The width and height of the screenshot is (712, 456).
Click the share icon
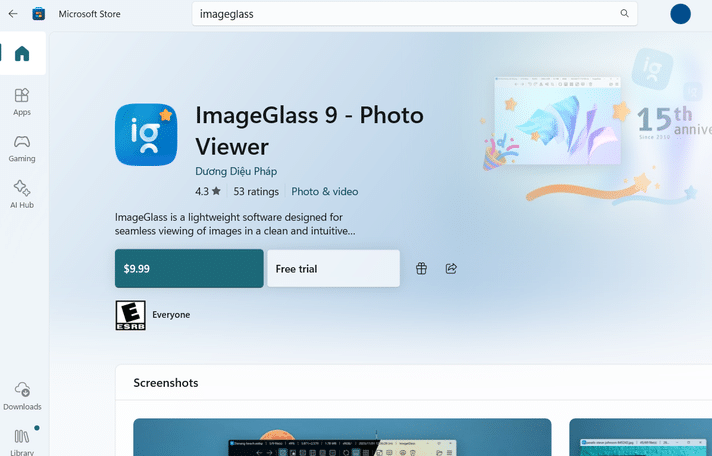coord(451,268)
